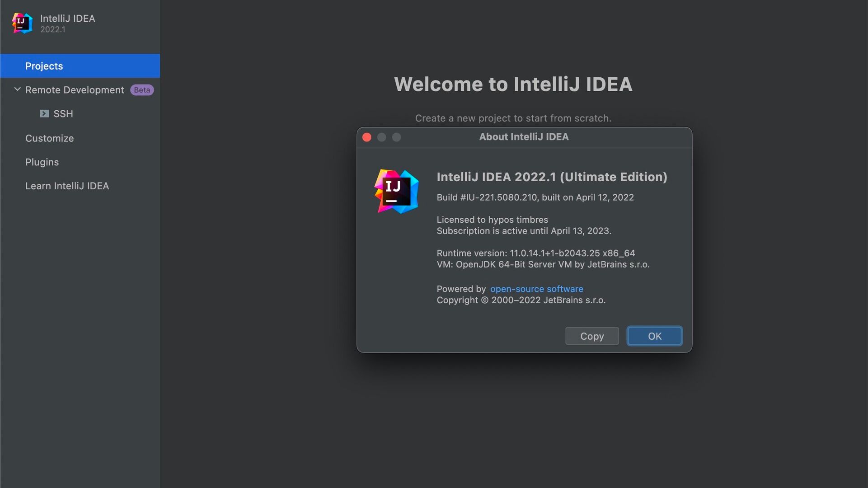Copy the About information
868x488 pixels.
[592, 336]
